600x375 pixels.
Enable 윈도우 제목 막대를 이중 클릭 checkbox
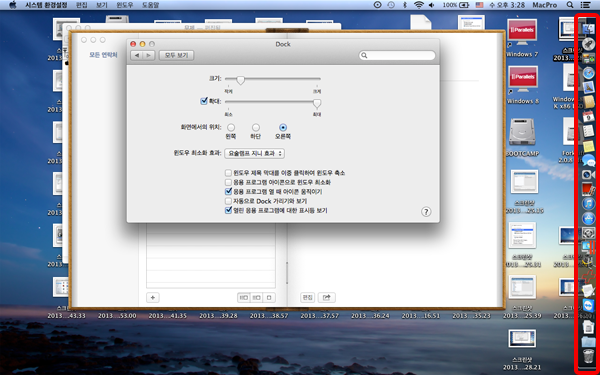[228, 173]
